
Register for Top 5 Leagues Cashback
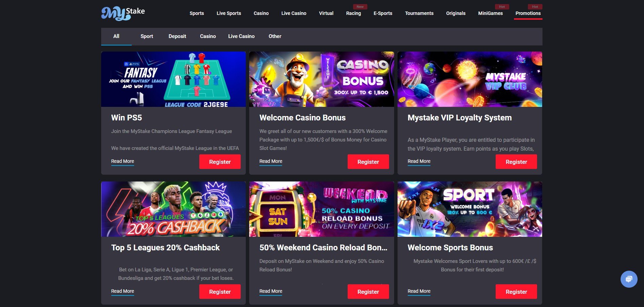coord(220,292)
